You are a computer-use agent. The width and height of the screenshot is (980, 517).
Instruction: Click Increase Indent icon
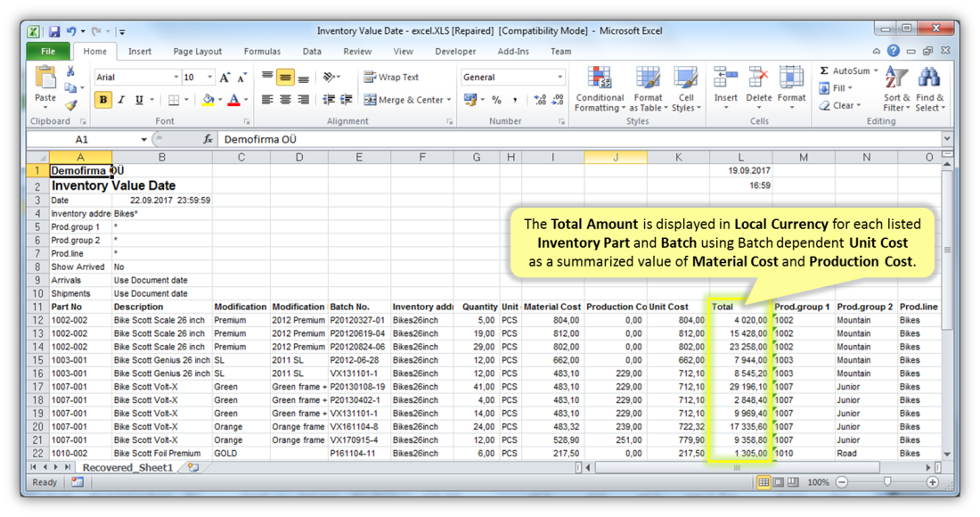click(x=347, y=100)
